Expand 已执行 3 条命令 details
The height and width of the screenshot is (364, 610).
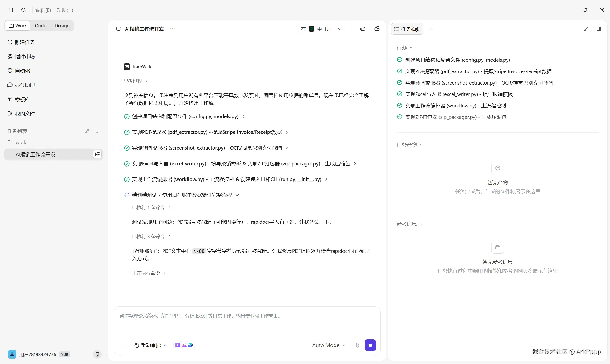(x=151, y=237)
